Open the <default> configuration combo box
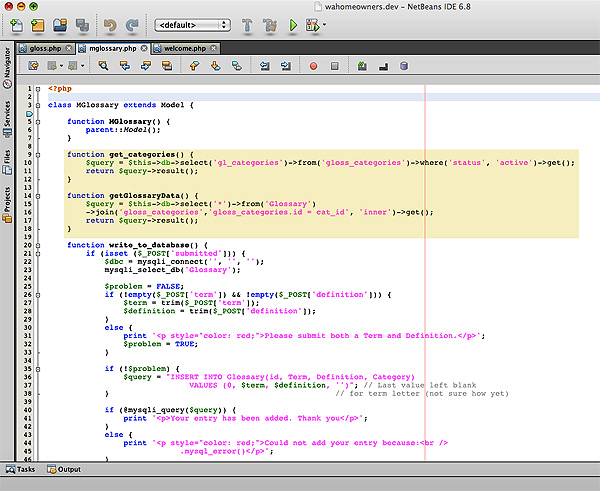This screenshot has width=600, height=491. pyautogui.click(x=192, y=25)
